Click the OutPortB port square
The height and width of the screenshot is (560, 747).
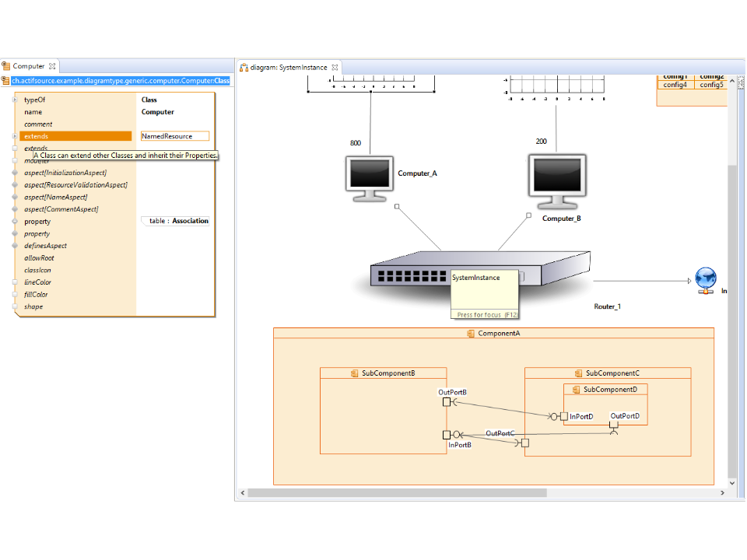click(x=447, y=401)
